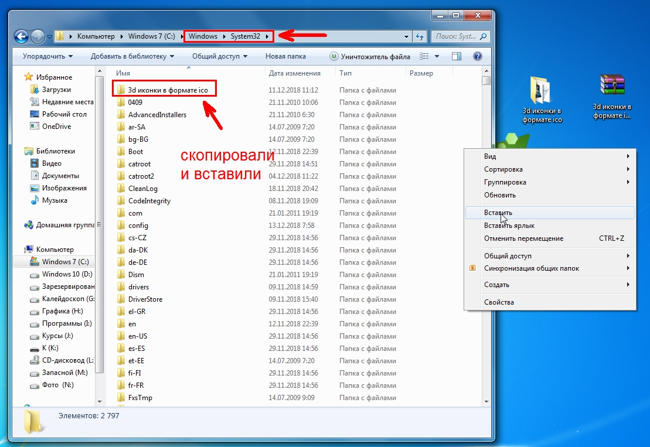Screen dimensions: 650x447
Task: Click the folder icon of 0409
Action: point(121,102)
